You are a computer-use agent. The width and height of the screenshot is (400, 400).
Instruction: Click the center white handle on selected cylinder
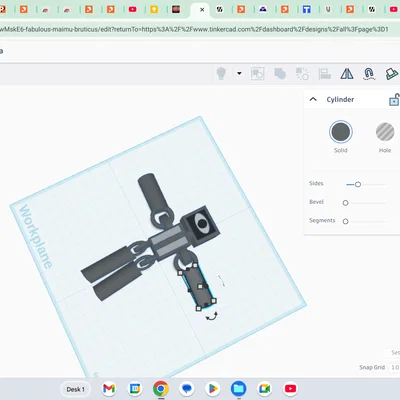point(200,286)
